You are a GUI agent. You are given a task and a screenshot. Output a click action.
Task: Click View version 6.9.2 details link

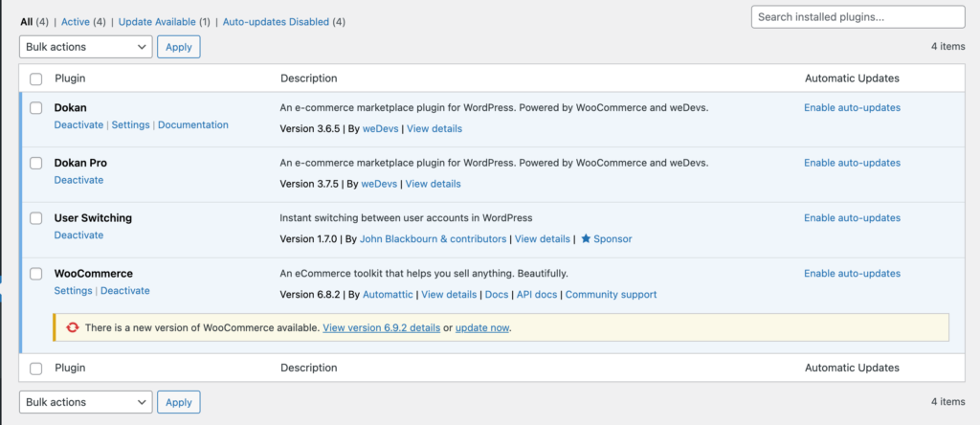point(381,327)
